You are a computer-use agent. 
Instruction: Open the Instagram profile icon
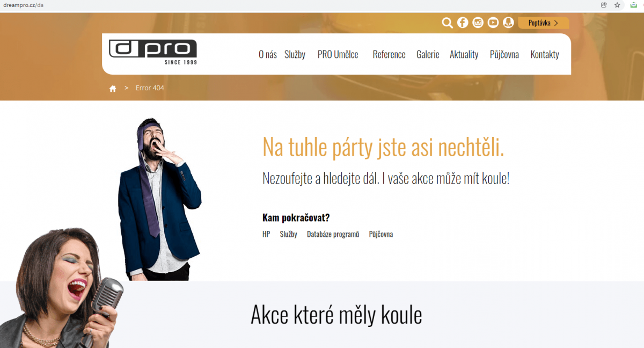(x=478, y=23)
